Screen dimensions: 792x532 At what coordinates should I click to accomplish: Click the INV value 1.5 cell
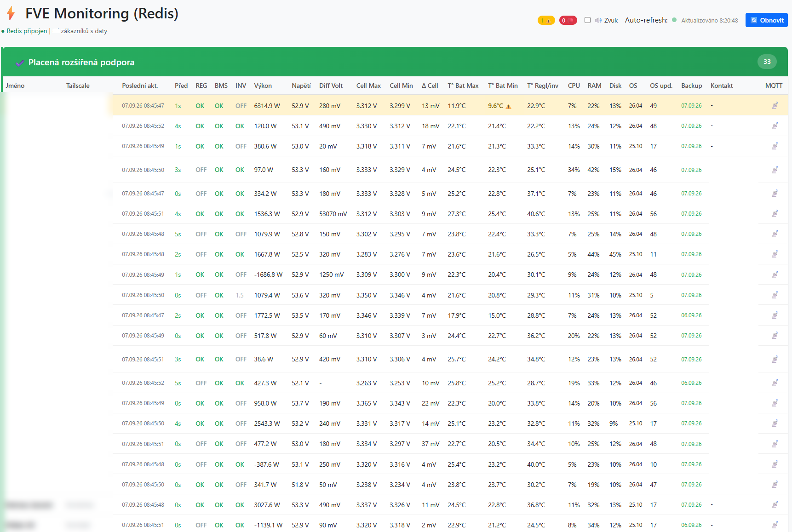pyautogui.click(x=240, y=295)
